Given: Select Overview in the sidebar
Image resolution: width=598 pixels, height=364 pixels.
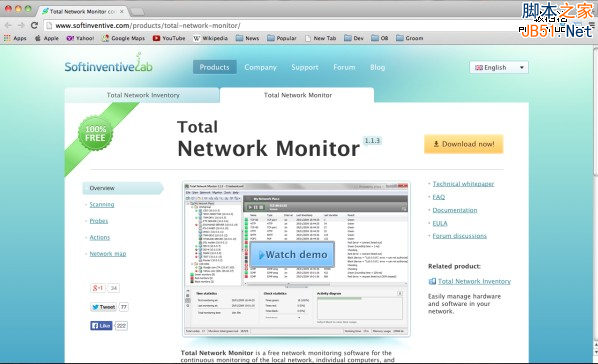Looking at the screenshot, I should tap(123, 188).
